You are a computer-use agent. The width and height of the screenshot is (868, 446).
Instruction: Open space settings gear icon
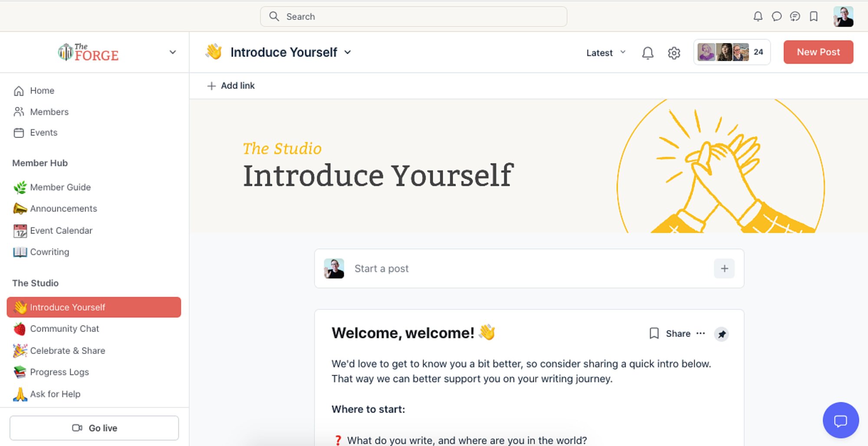(674, 53)
